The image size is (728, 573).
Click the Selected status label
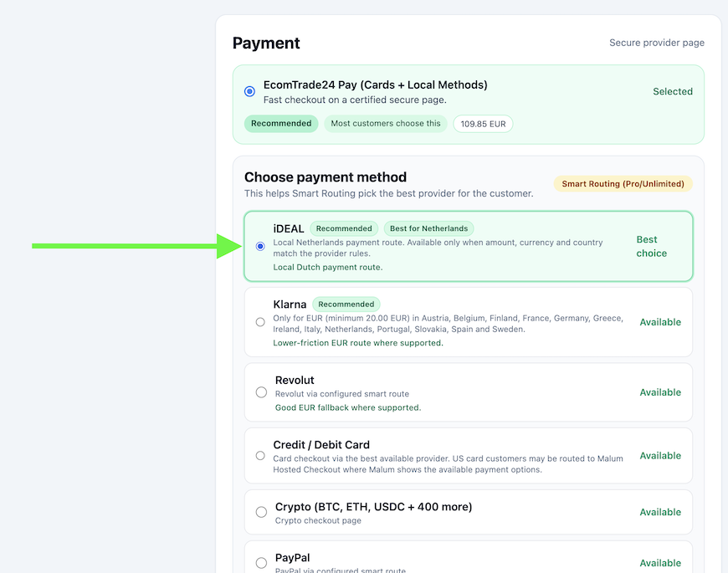pos(673,91)
